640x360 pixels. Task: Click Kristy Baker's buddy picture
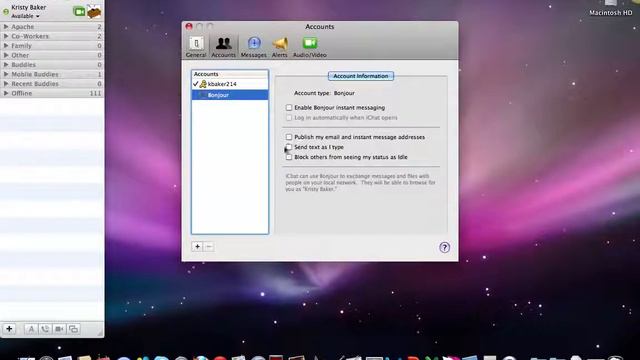pos(94,11)
